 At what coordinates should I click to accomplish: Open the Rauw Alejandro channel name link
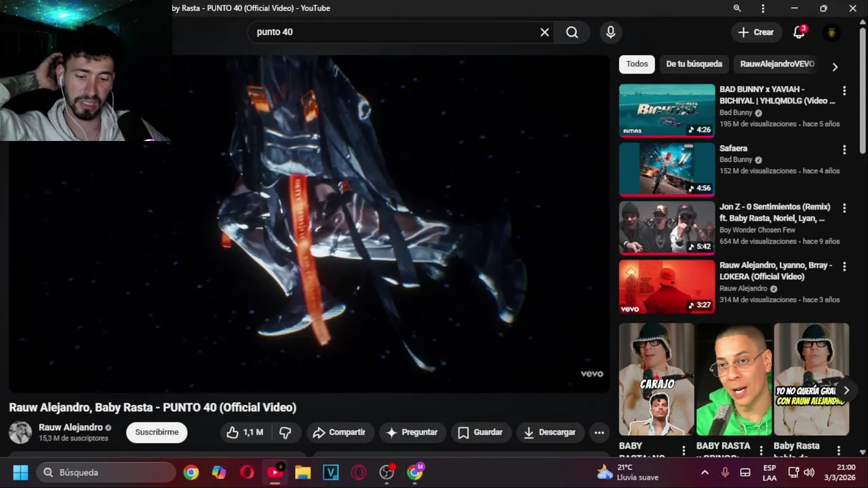click(x=71, y=428)
